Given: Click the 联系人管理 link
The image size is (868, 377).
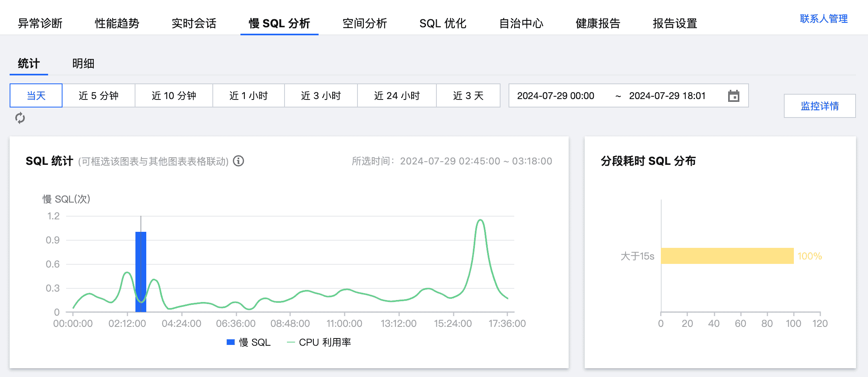Looking at the screenshot, I should click(x=824, y=19).
